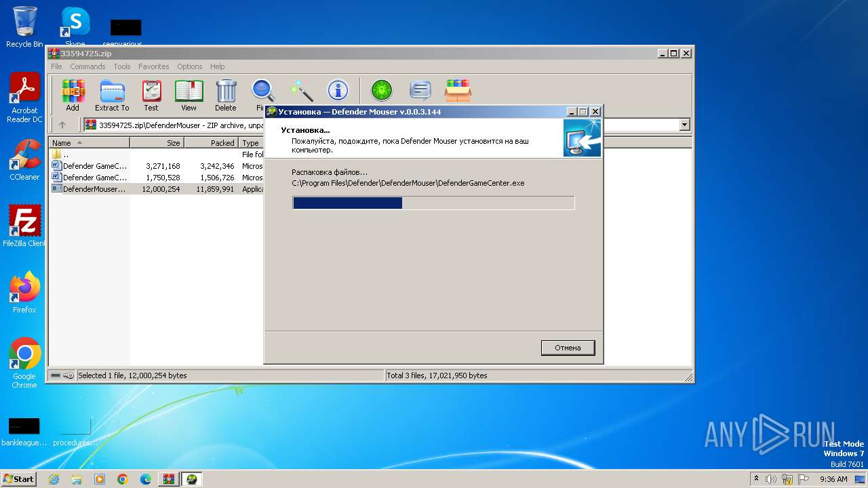Open the file explorer taskbar icon
This screenshot has height=488, width=868.
click(x=77, y=479)
